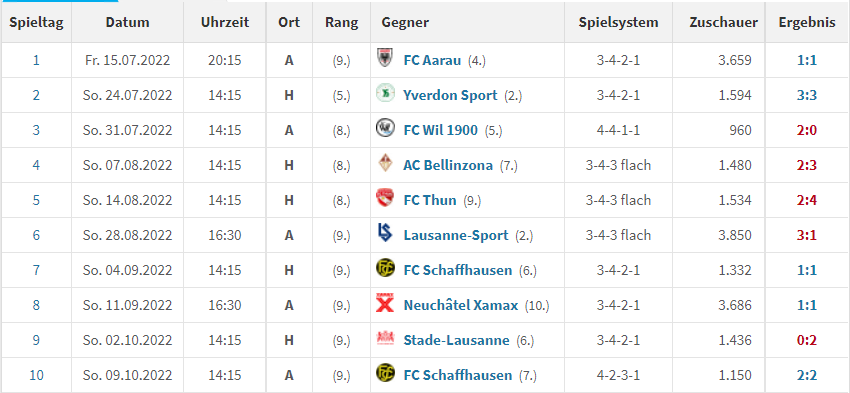The image size is (850, 393).
Task: Click the FC Thun club crest
Action: tap(384, 198)
